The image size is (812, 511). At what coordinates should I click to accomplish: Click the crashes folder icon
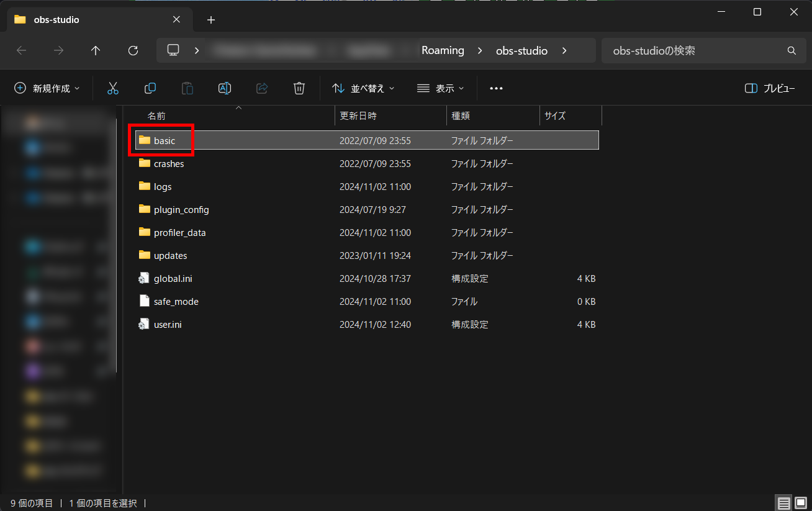click(x=145, y=163)
